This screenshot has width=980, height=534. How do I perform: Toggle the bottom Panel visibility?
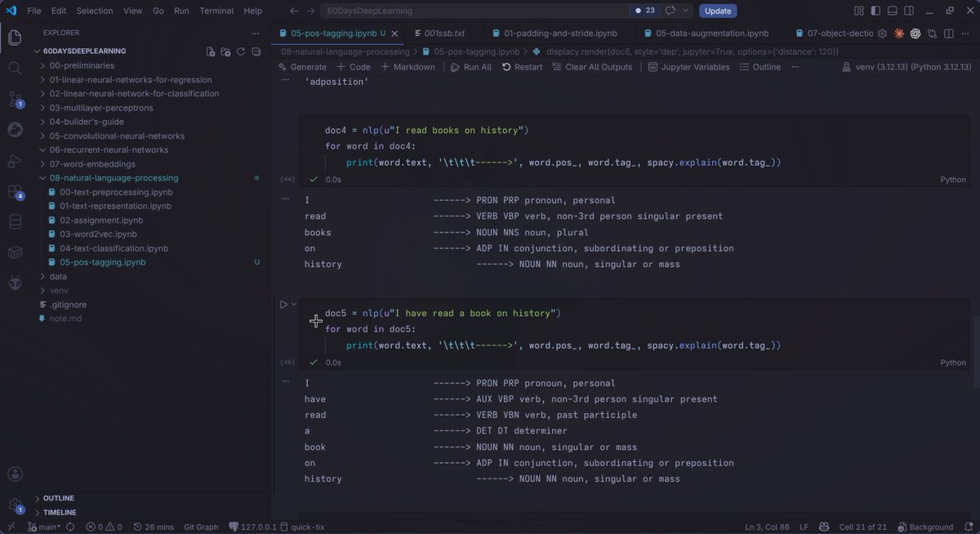(893, 11)
